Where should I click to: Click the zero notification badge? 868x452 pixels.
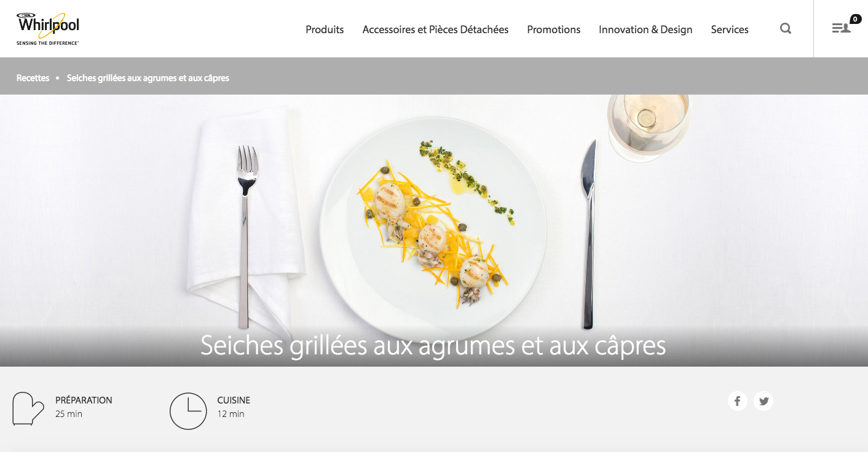[x=856, y=19]
